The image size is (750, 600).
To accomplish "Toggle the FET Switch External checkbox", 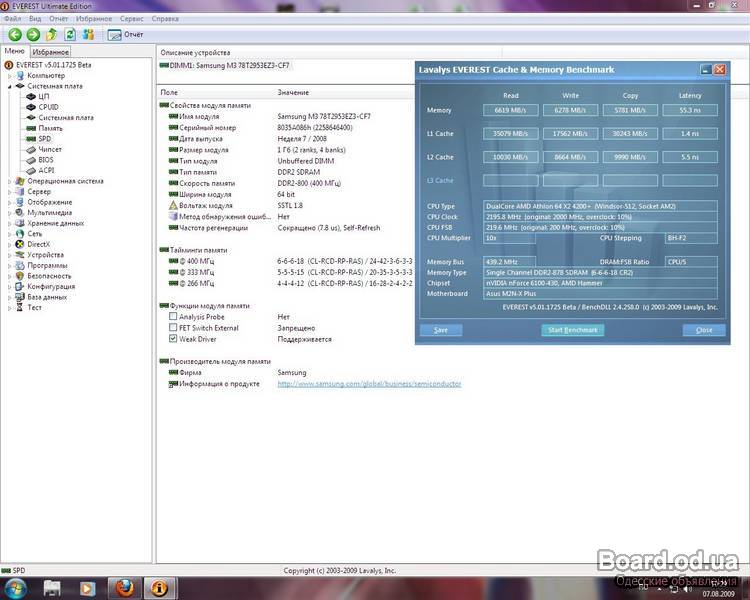I will click(173, 328).
